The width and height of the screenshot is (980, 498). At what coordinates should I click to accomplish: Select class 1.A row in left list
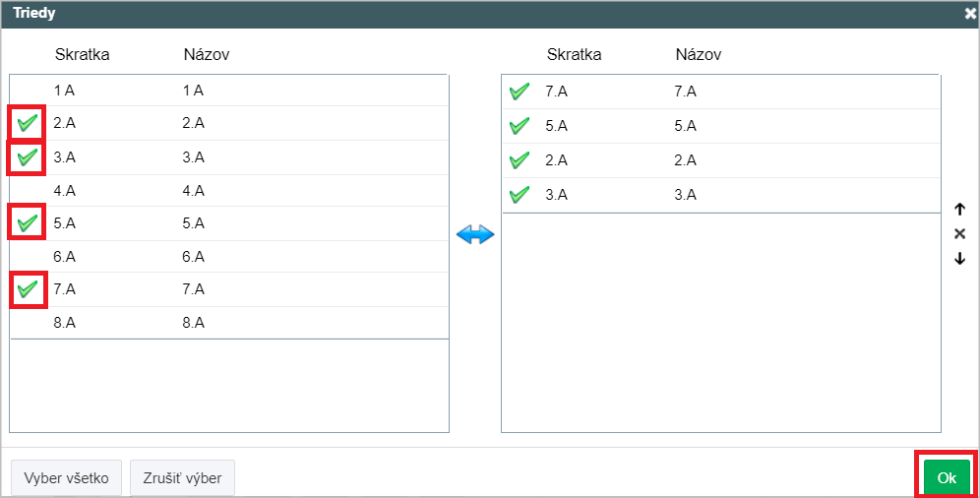pos(229,91)
